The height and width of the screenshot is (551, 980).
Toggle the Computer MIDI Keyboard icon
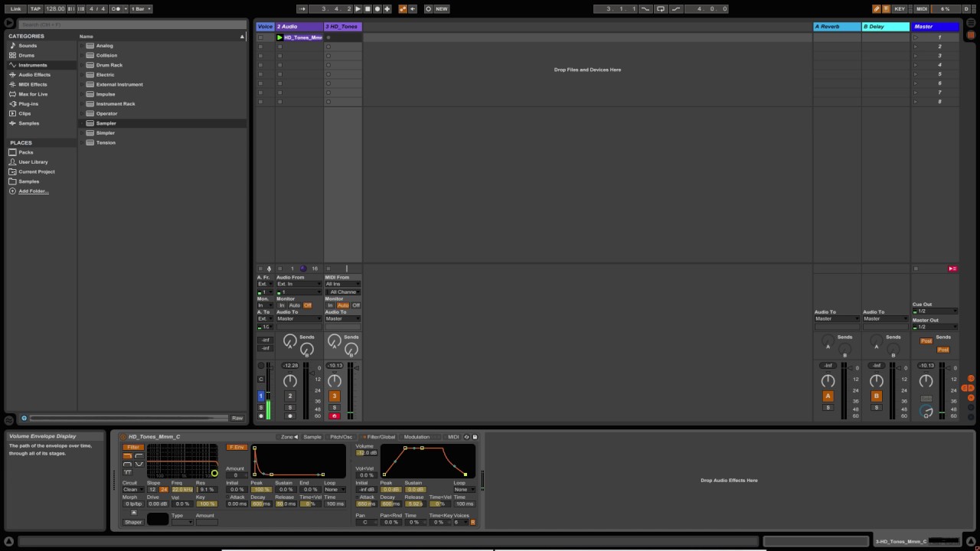[x=886, y=9]
